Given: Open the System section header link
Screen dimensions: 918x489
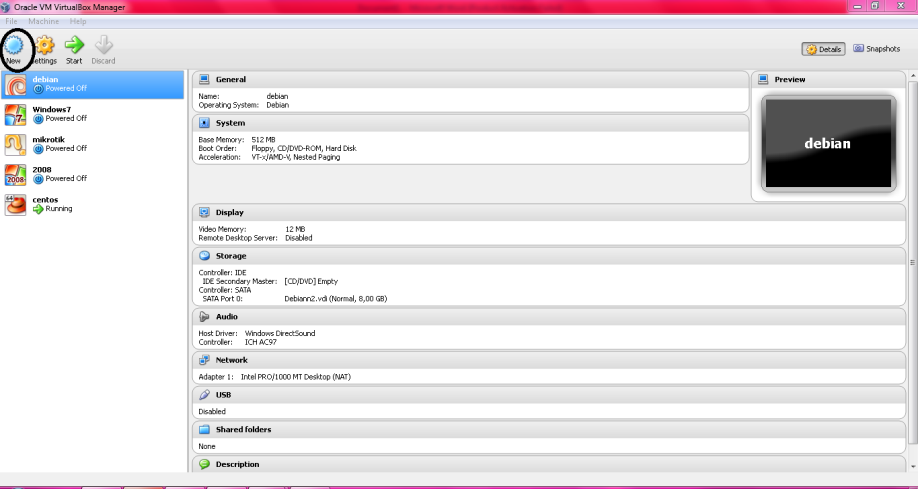Looking at the screenshot, I should pyautogui.click(x=230, y=123).
